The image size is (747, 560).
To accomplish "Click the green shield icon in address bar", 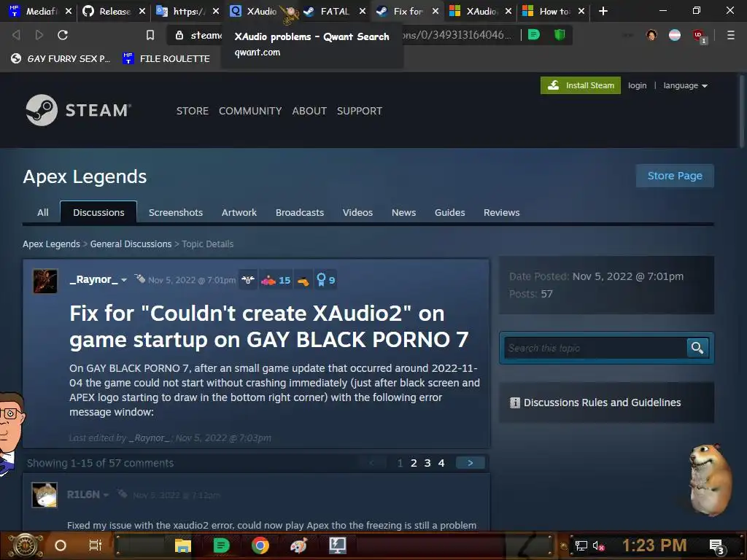I will (x=560, y=34).
